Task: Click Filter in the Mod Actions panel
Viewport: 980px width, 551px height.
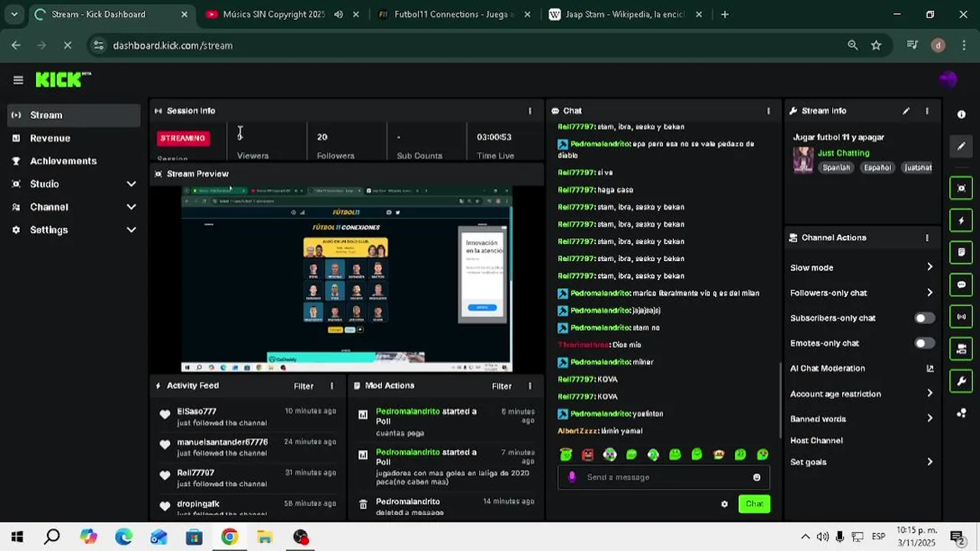Action: (x=501, y=386)
